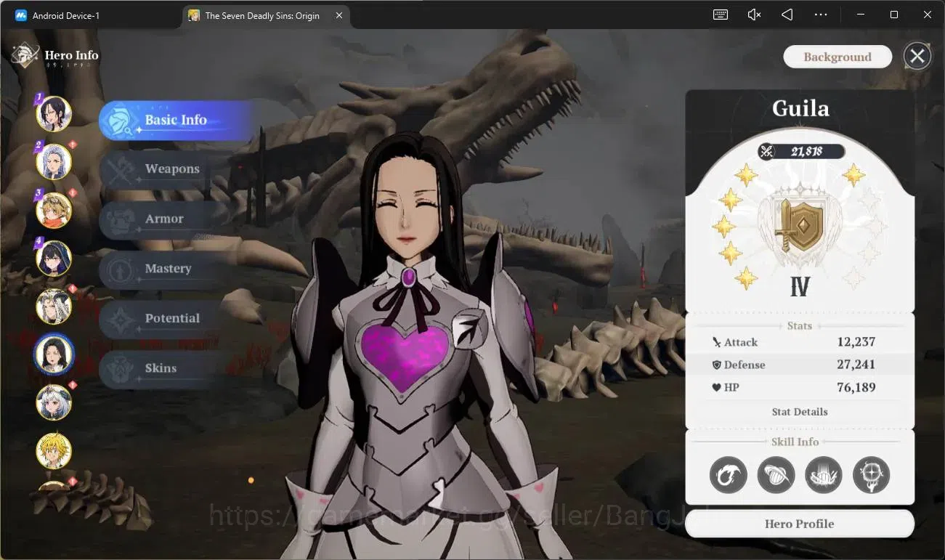
Task: Click the sword and shield class emblem
Action: [x=800, y=225]
